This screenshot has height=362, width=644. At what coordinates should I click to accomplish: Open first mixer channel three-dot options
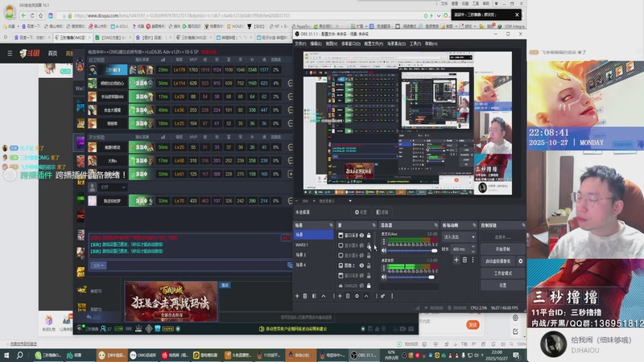coord(384,242)
